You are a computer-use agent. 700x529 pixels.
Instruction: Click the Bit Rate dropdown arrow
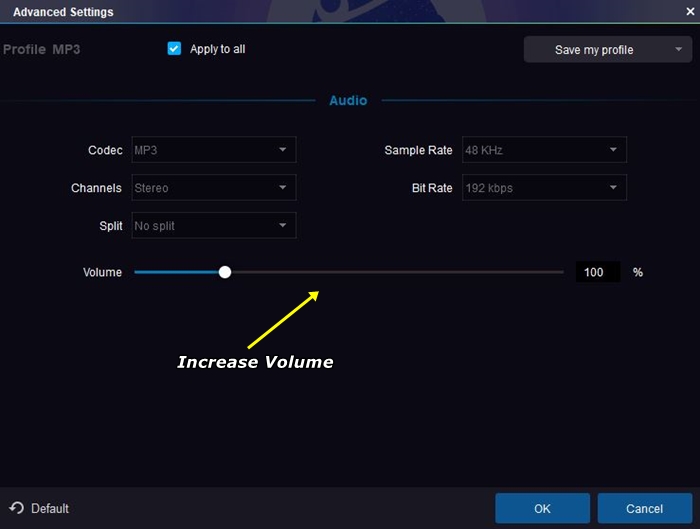[x=613, y=188]
